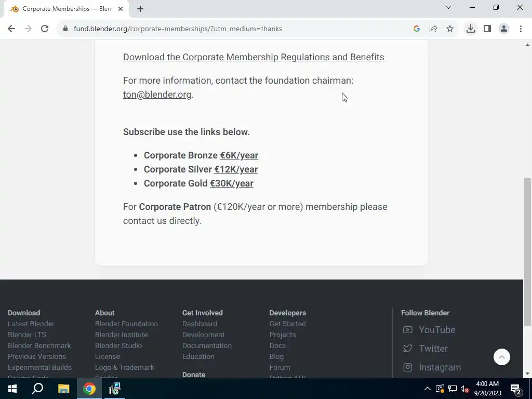Click the installer app taskbar icon
This screenshot has height=399, width=532.
coord(115,389)
